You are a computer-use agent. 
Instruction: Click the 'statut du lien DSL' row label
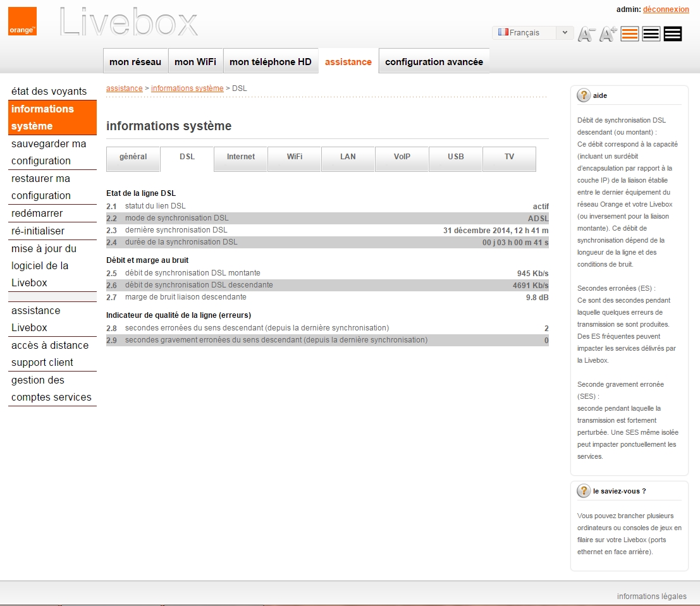pos(155,206)
